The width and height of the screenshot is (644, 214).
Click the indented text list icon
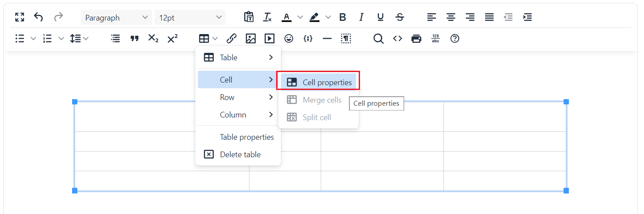tap(115, 39)
